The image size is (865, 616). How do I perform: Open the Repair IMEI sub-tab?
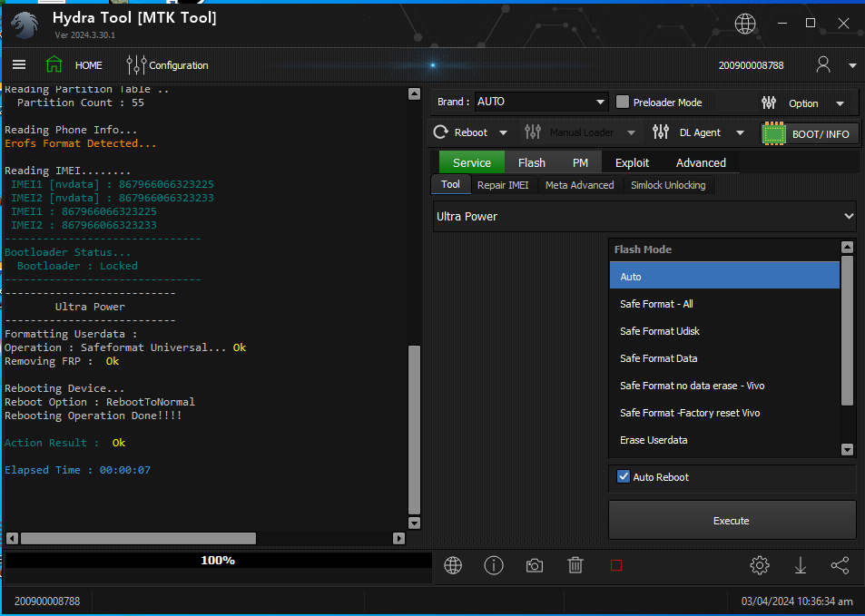(503, 185)
